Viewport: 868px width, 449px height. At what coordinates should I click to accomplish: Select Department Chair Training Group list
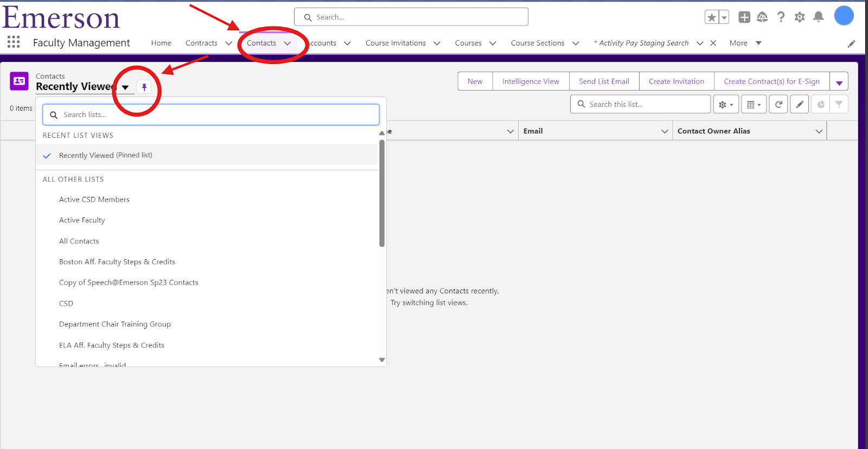(x=207, y=324)
